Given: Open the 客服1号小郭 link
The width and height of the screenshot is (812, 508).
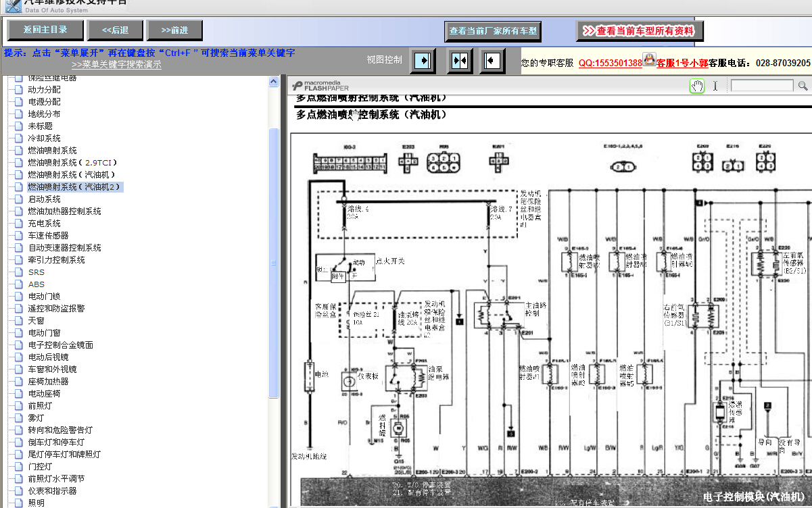Looking at the screenshot, I should [682, 63].
